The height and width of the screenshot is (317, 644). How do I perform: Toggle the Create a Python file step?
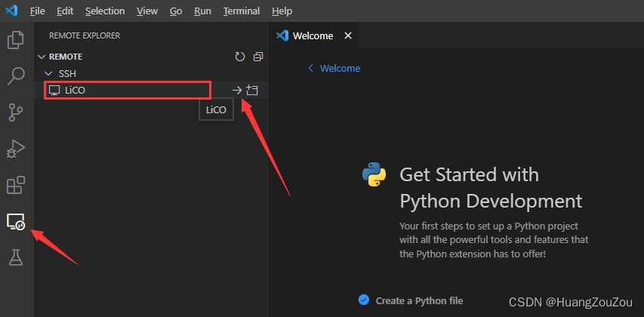(363, 300)
